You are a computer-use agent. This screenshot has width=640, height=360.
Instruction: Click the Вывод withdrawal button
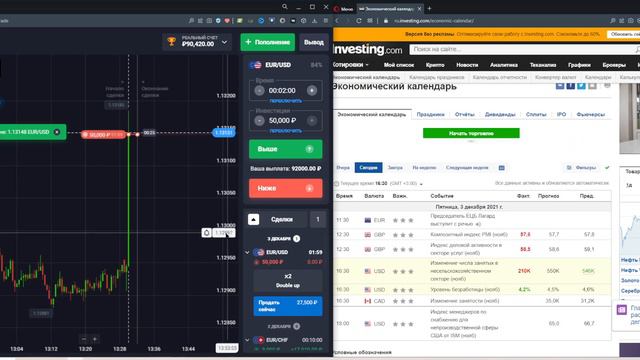313,42
